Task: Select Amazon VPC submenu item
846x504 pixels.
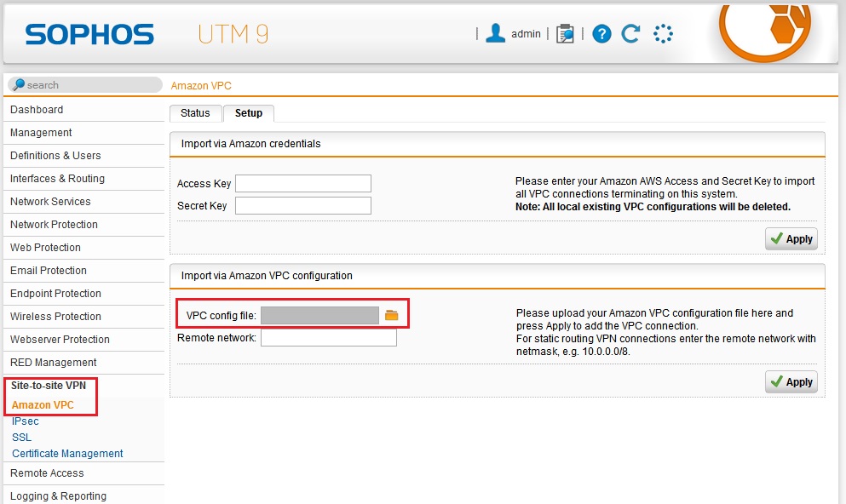Action: click(x=43, y=404)
